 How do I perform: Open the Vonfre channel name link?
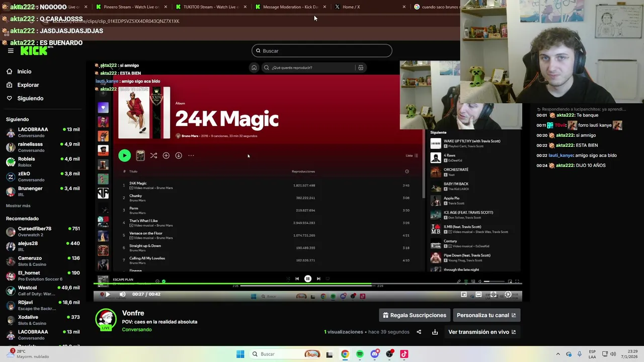click(133, 313)
